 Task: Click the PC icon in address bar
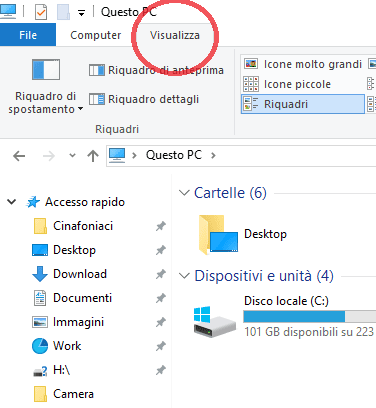point(117,155)
